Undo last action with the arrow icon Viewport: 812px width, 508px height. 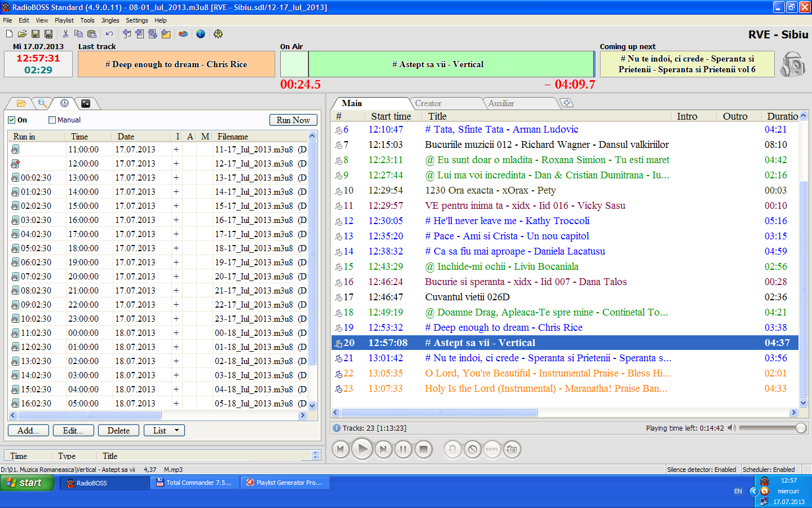coord(109,34)
